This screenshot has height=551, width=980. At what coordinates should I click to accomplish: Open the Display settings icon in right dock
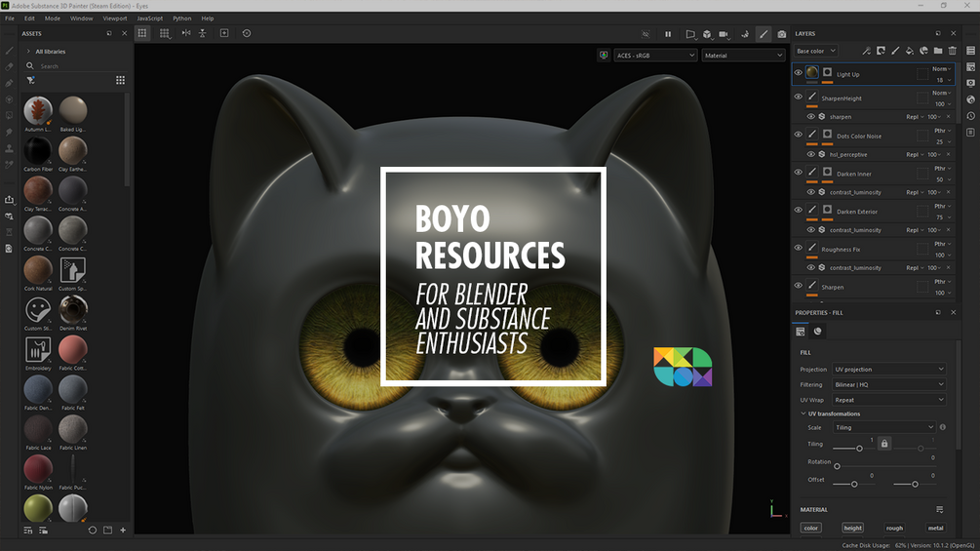(x=970, y=83)
